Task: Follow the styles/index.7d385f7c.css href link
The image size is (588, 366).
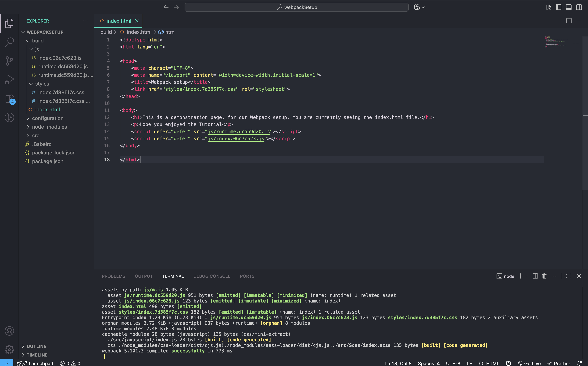Action: click(200, 89)
